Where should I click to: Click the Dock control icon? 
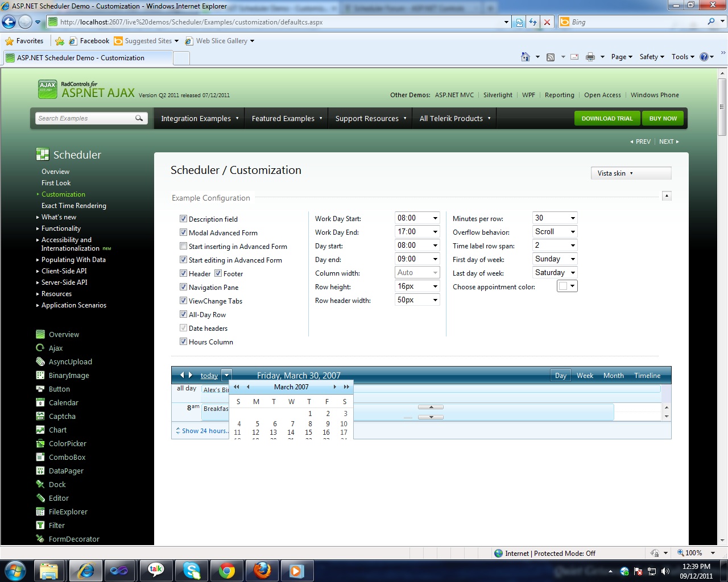coord(40,484)
